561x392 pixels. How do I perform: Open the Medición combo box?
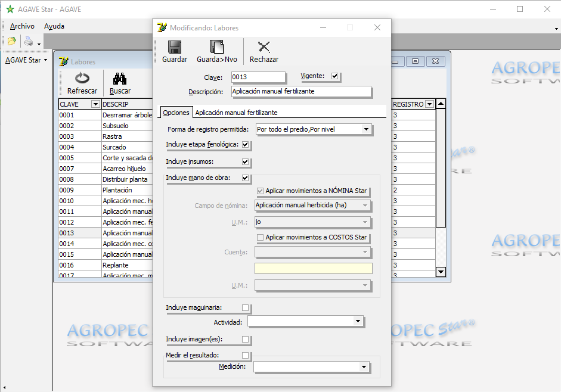[x=364, y=367]
